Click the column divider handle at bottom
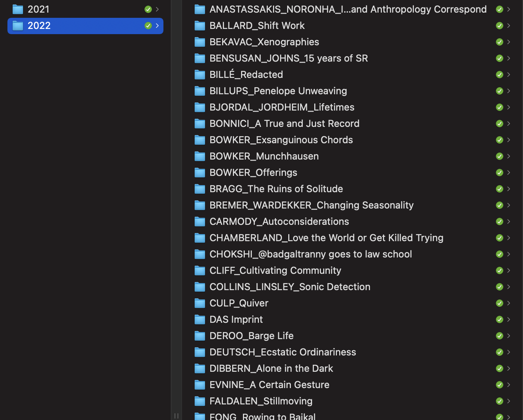Screen dimensions: 523x420 (177, 416)
